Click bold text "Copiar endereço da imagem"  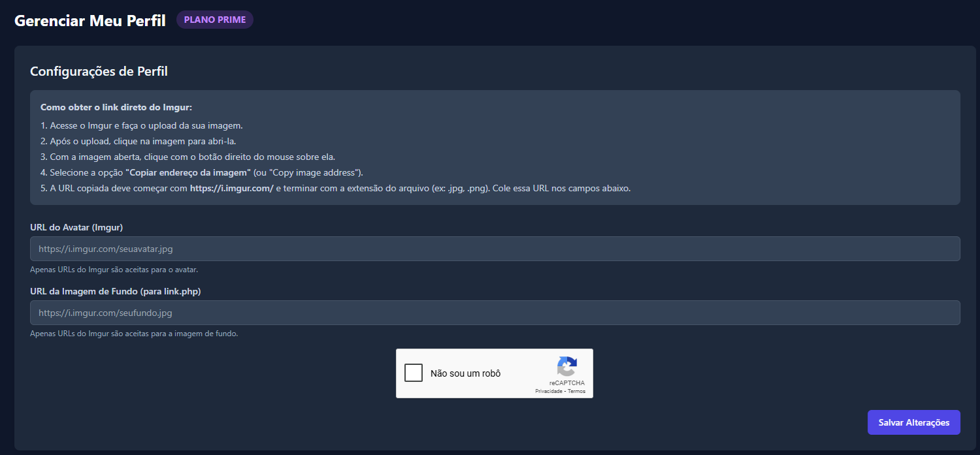(x=188, y=172)
